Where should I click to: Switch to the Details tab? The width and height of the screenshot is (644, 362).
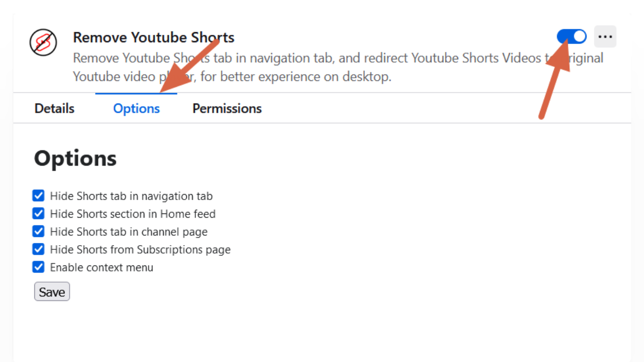pos(54,108)
